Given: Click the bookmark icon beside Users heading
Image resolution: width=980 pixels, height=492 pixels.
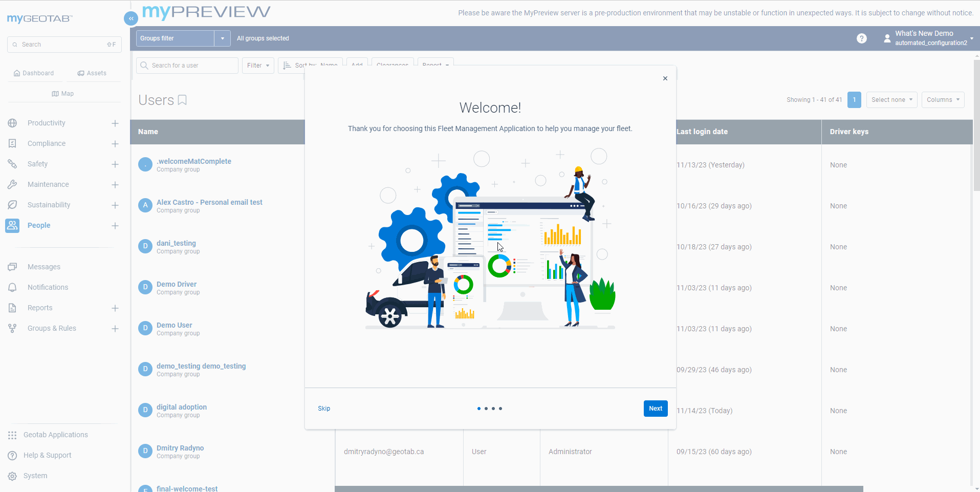Looking at the screenshot, I should coord(182,100).
